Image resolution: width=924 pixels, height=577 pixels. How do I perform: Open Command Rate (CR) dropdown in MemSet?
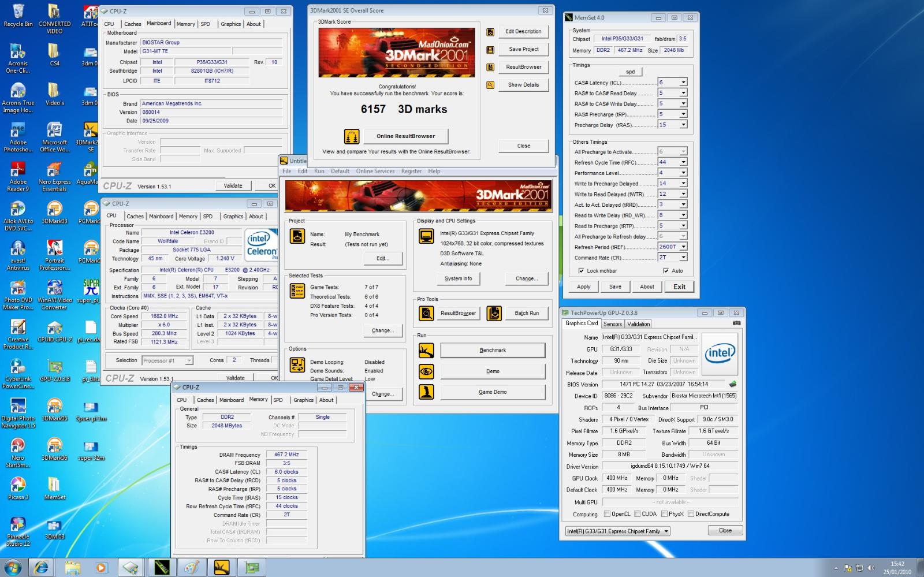683,258
